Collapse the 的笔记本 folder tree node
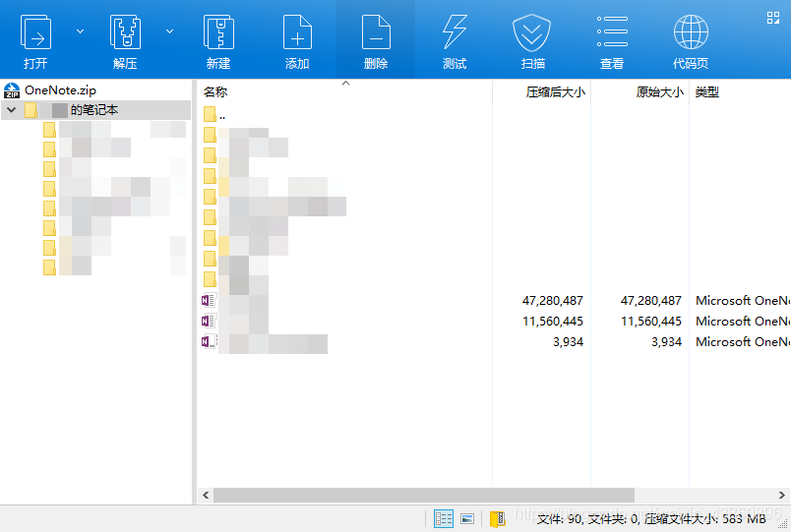Image resolution: width=791 pixels, height=532 pixels. point(12,110)
